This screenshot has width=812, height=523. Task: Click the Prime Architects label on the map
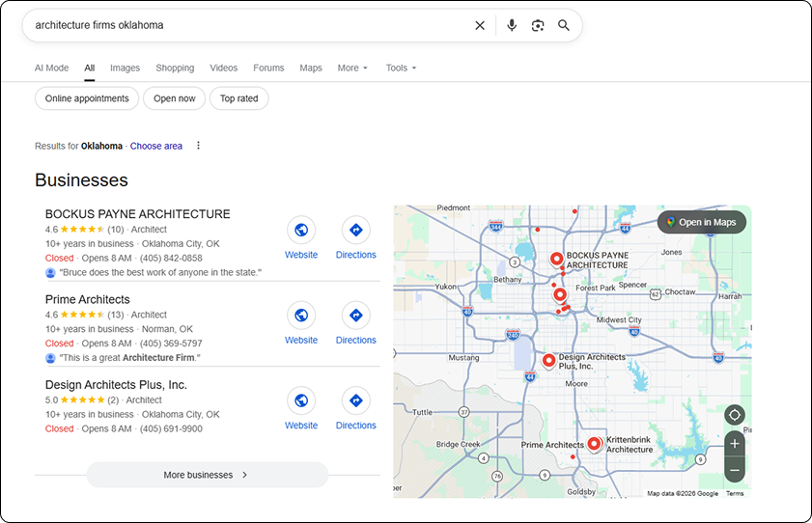point(552,445)
